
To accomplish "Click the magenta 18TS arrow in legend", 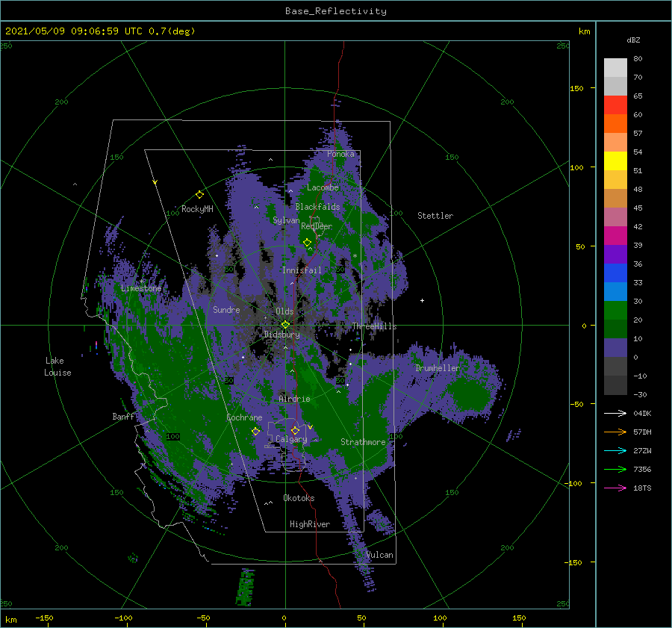I will 615,488.
